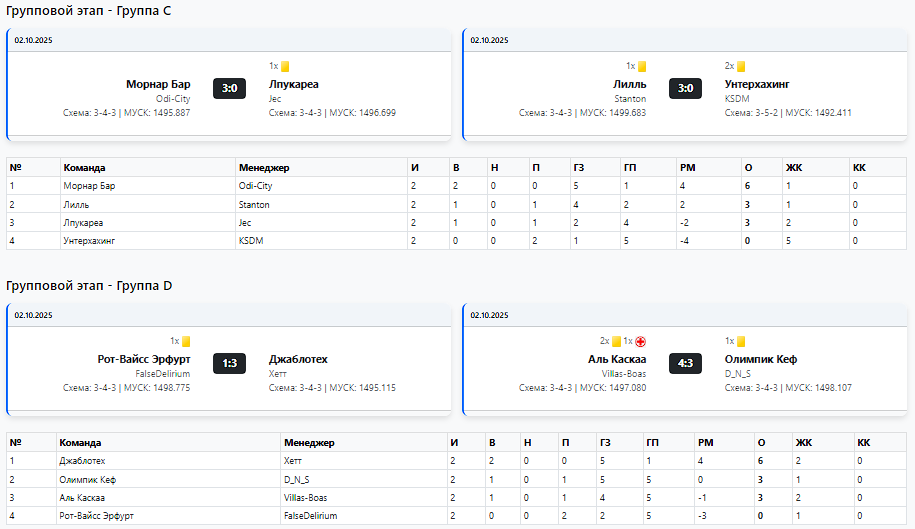Open the 1:3 score badge

pyautogui.click(x=229, y=363)
